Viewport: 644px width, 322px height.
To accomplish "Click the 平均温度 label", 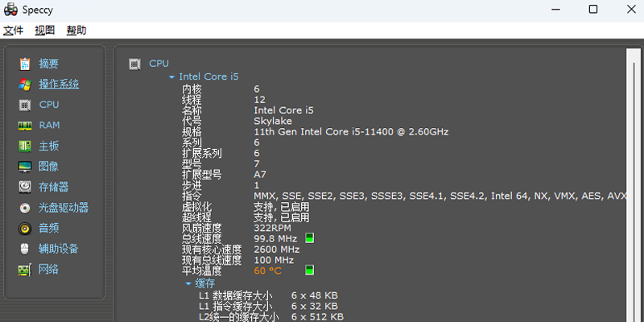I will [x=202, y=270].
